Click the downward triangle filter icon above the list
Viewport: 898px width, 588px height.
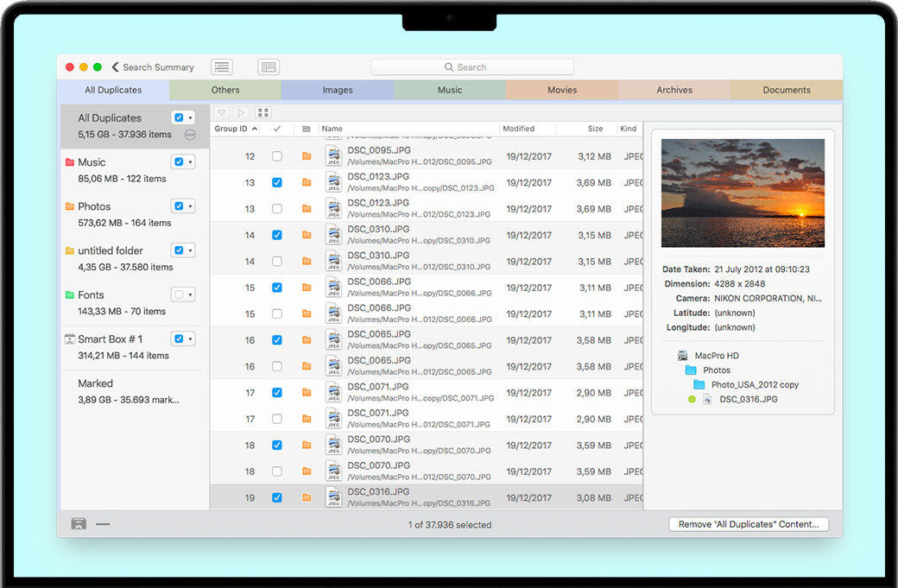pos(222,113)
